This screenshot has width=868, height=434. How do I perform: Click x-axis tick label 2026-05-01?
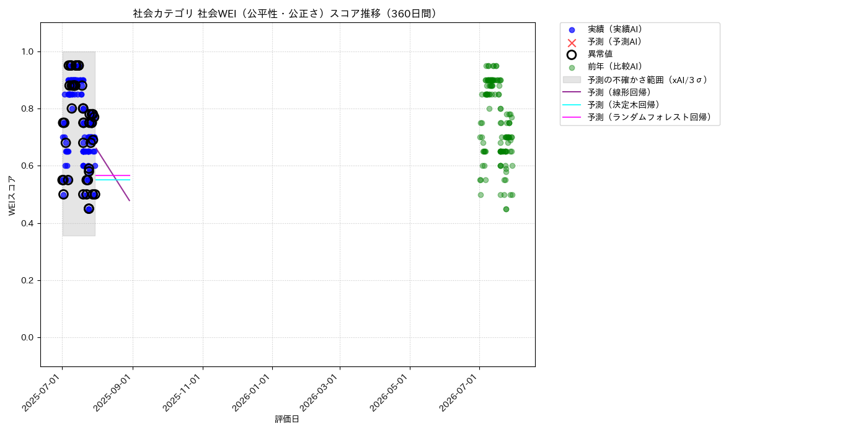(391, 392)
